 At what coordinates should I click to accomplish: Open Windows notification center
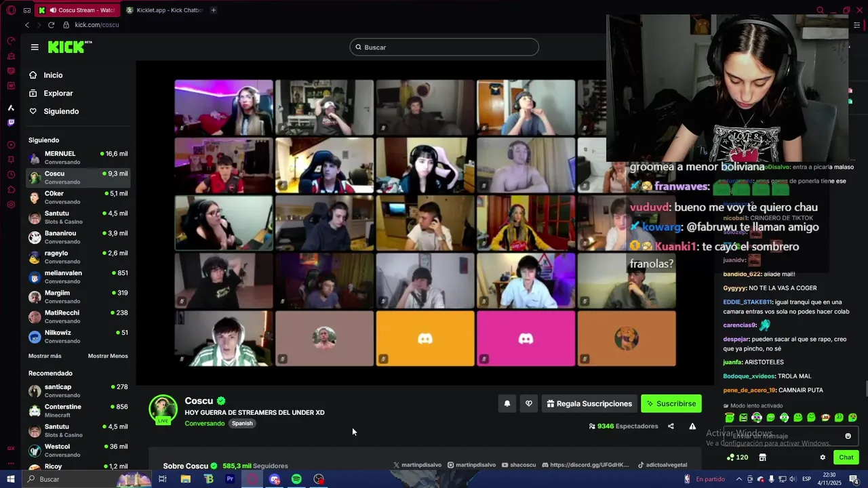click(854, 479)
